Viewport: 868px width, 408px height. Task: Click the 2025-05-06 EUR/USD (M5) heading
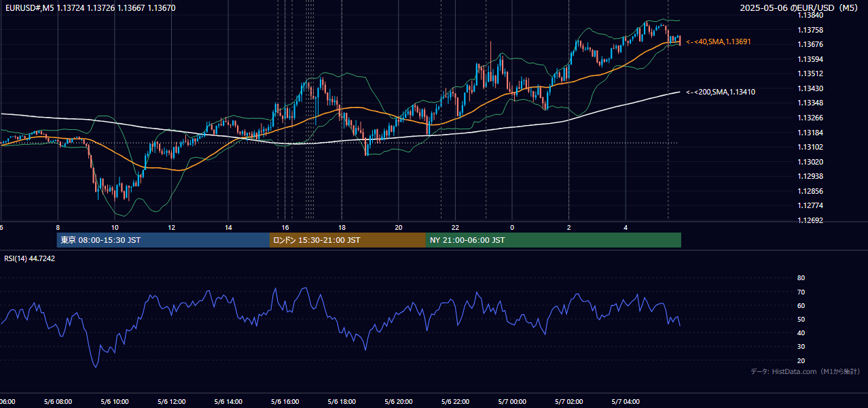(799, 8)
